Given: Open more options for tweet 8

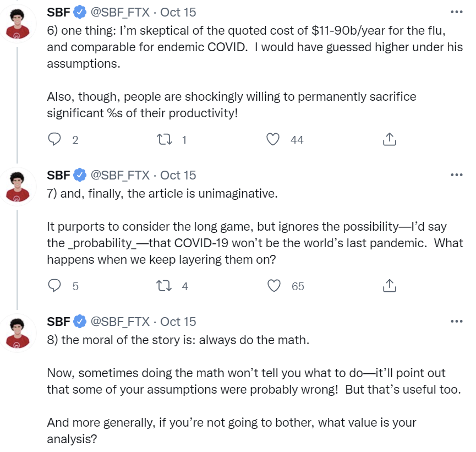Looking at the screenshot, I should 456,321.
